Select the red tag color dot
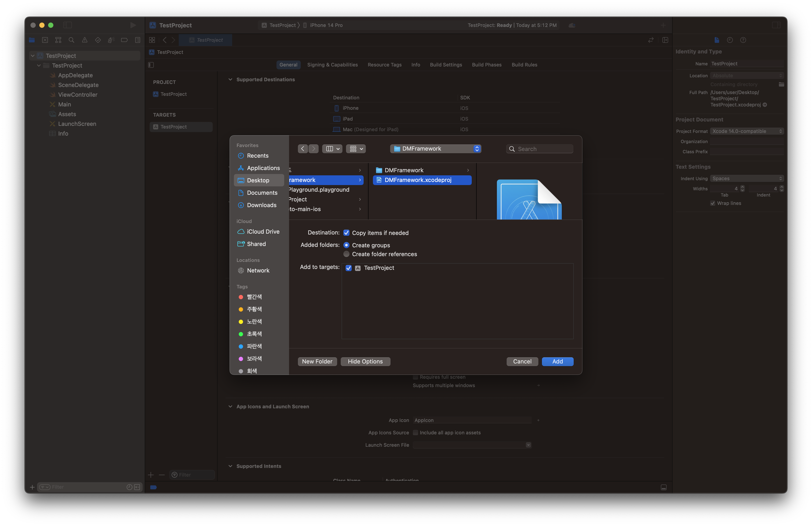Viewport: 812px width, 526px height. click(241, 297)
